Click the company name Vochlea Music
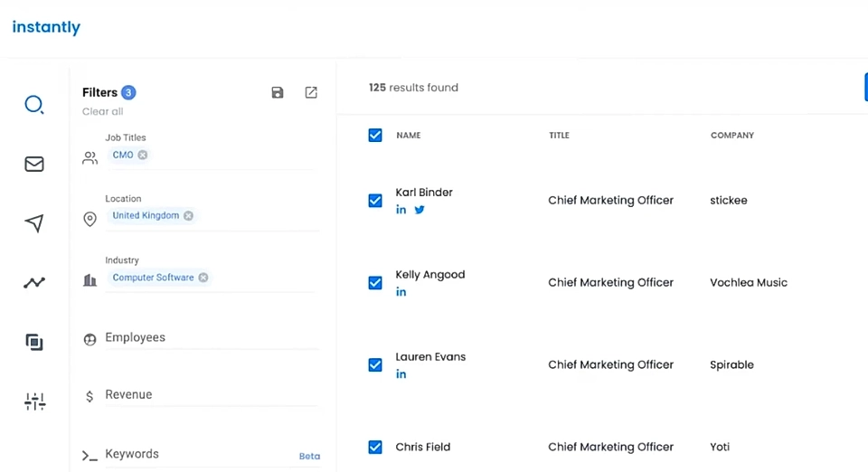 (749, 283)
